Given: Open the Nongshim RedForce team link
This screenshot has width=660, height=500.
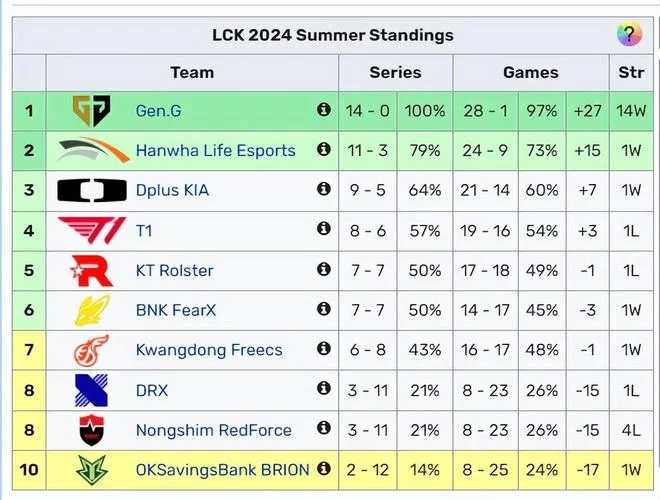Looking at the screenshot, I should coord(214,430).
